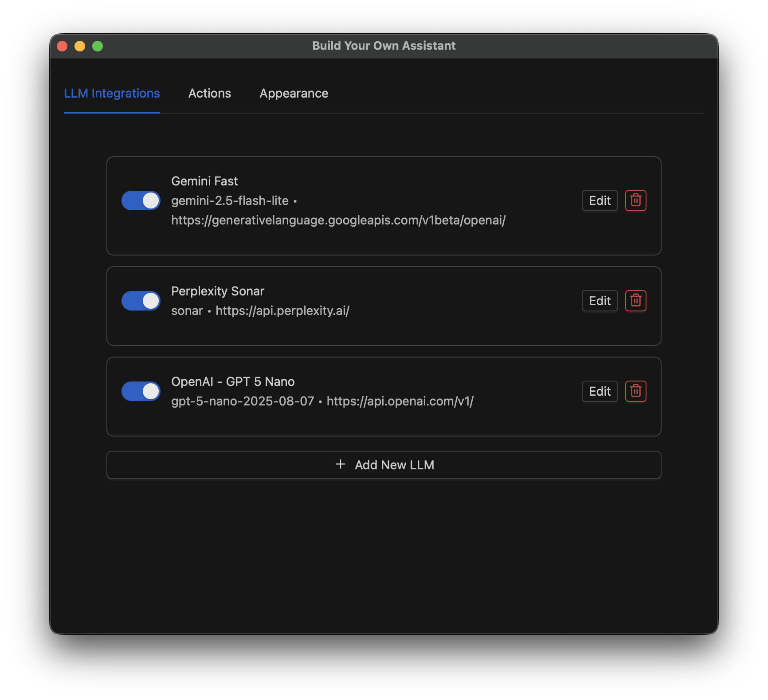The image size is (768, 700).
Task: Open the Appearance tab
Action: [x=294, y=93]
